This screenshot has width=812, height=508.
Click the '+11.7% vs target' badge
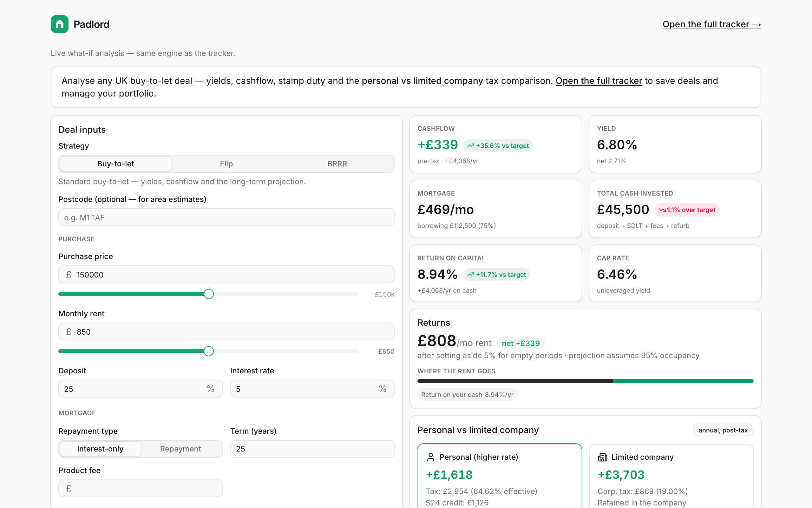pyautogui.click(x=497, y=275)
